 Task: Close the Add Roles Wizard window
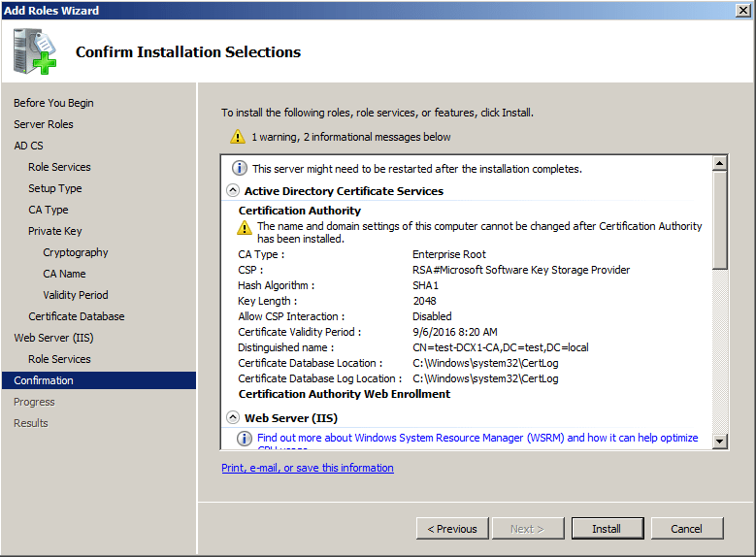[x=742, y=10]
